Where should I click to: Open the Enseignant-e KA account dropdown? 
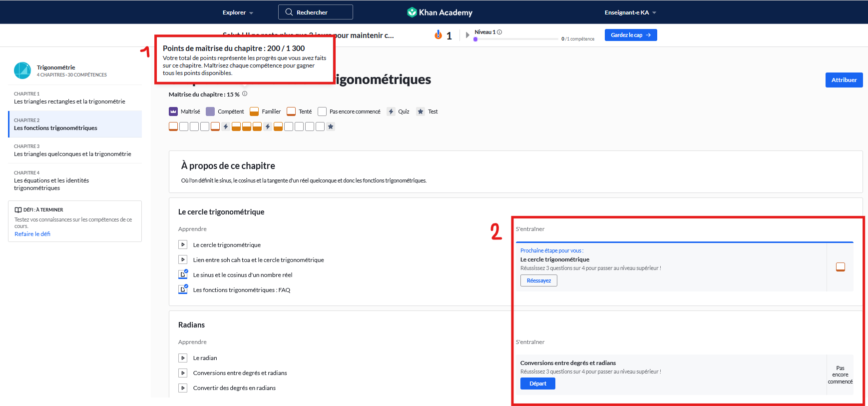(x=630, y=12)
